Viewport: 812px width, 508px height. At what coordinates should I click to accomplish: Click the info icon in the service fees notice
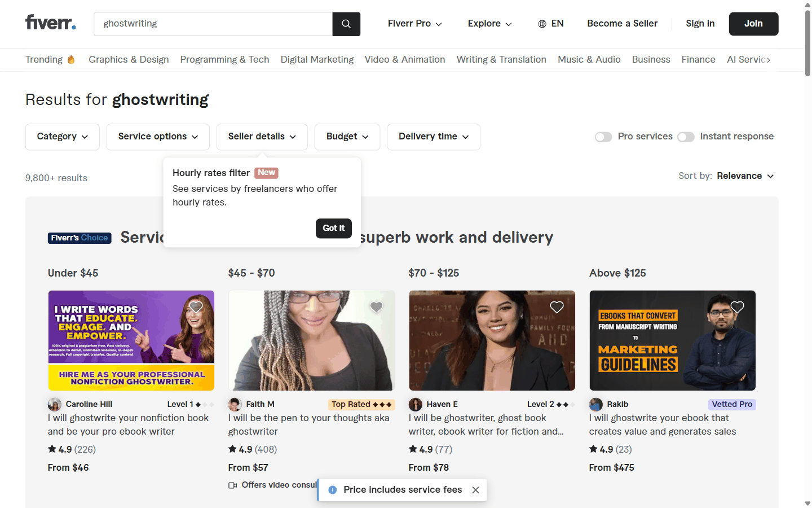pos(333,490)
